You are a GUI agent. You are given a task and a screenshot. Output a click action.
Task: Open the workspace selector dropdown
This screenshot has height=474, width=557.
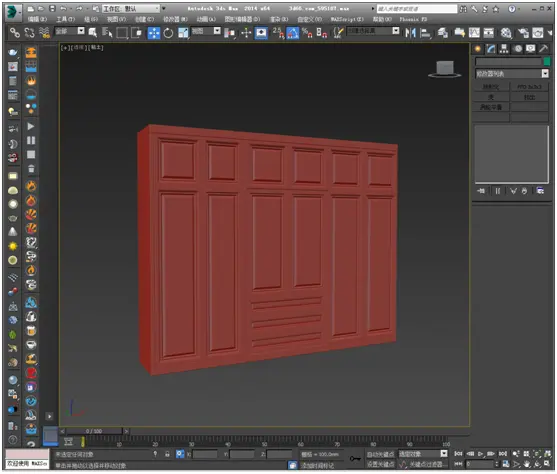click(x=131, y=9)
